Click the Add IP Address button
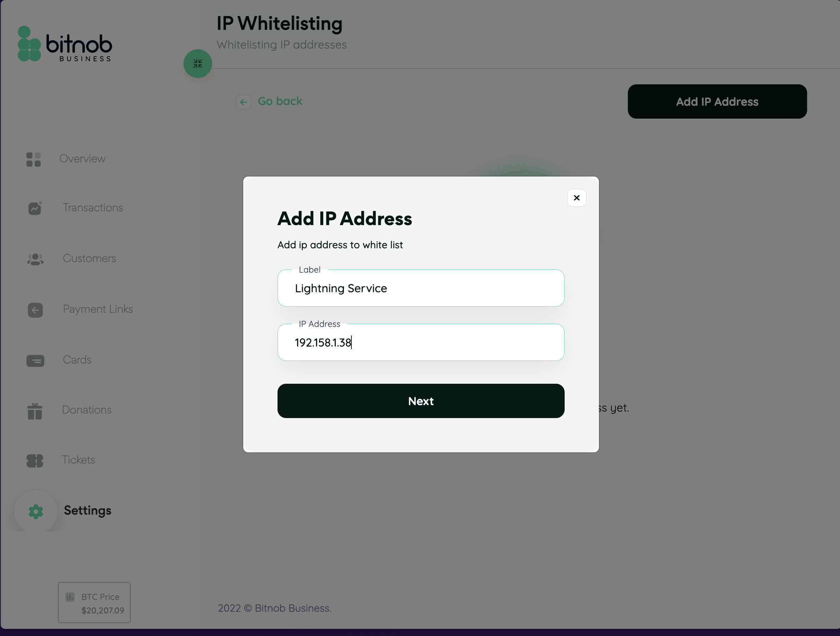This screenshot has height=636, width=840. pos(717,101)
